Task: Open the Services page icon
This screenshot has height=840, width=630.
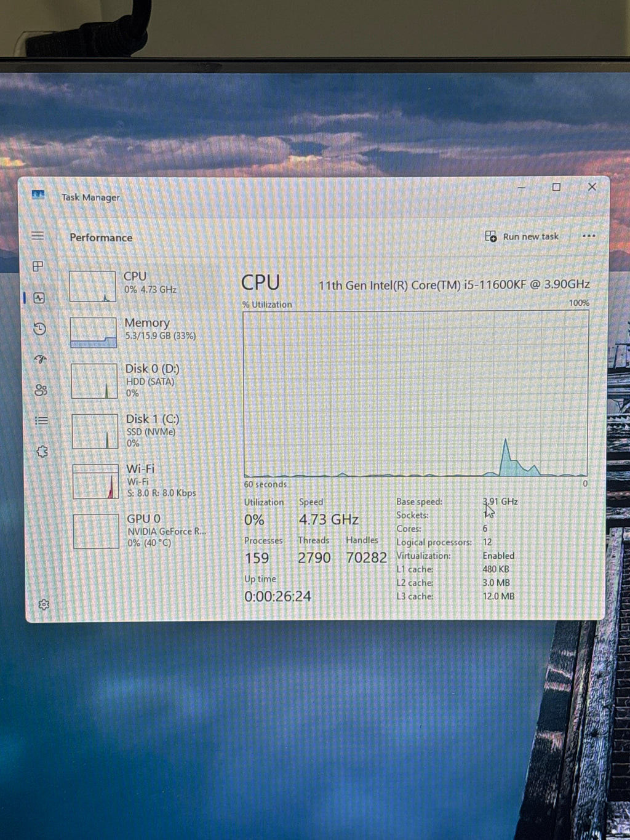Action: click(42, 451)
